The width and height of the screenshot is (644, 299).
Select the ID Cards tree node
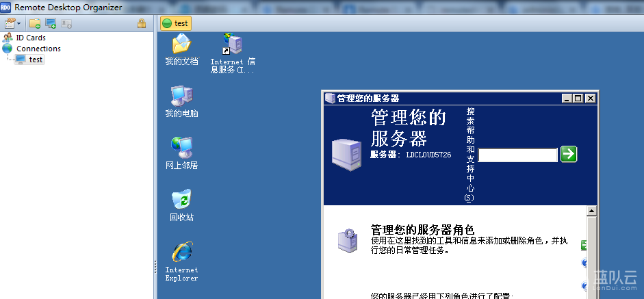(x=30, y=38)
